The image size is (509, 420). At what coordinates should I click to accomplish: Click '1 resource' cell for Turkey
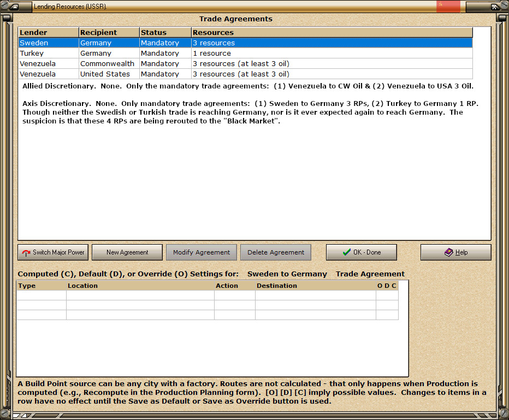[332, 53]
